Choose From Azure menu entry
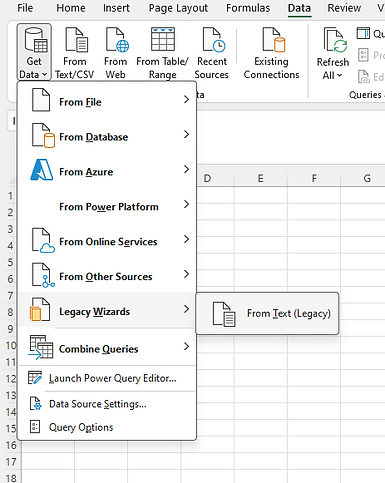385x483 pixels. pos(107,171)
